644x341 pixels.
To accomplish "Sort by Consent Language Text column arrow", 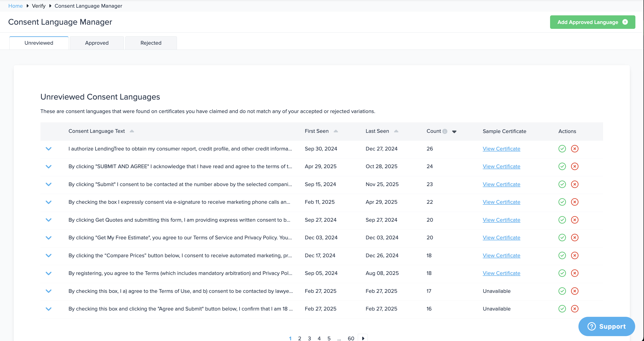I will 132,131.
